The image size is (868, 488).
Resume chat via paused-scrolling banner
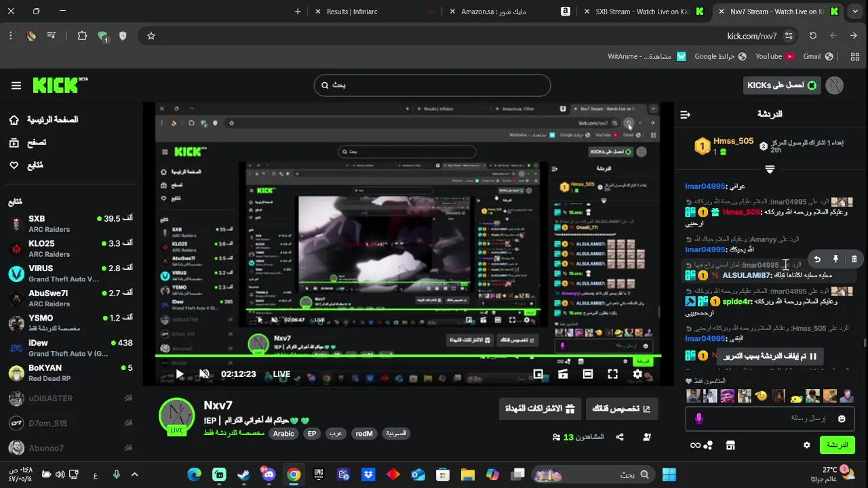[770, 356]
